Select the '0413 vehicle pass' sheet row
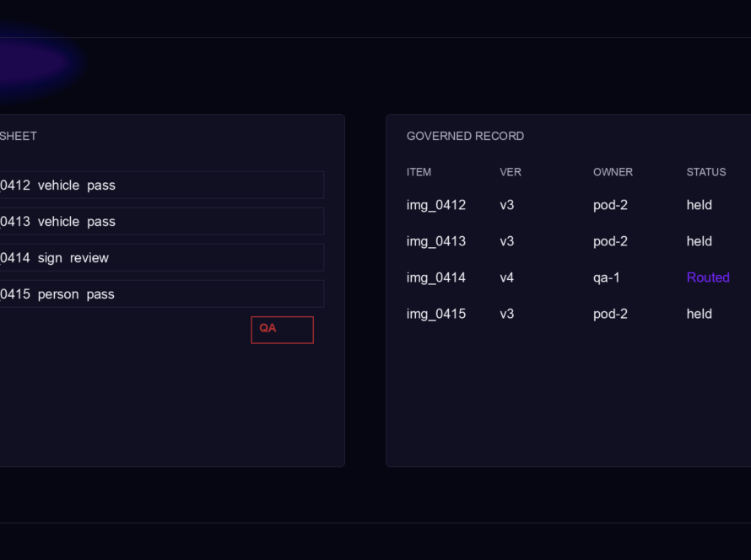The image size is (751, 560). click(162, 221)
